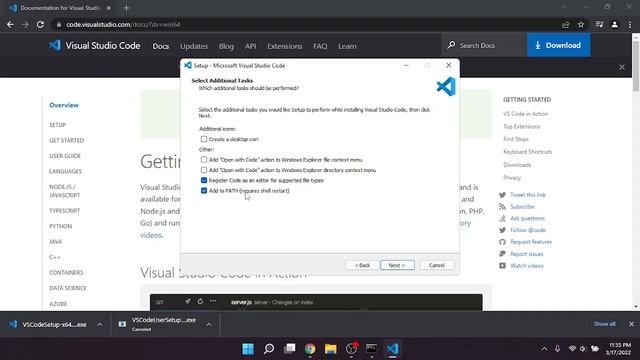Uncheck Add to PATH option

point(204,191)
